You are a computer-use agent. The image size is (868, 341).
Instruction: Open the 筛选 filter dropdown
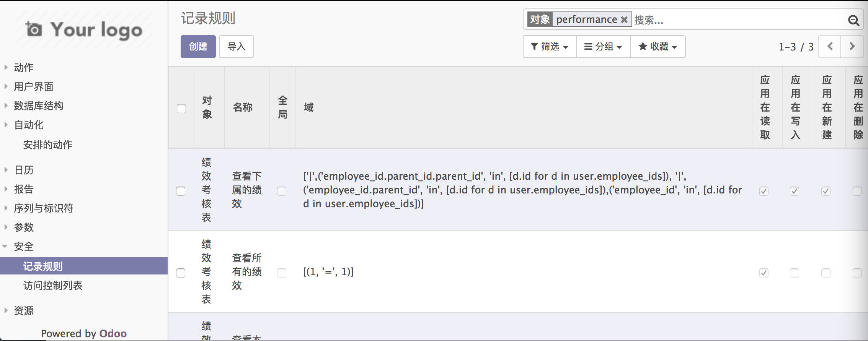550,47
